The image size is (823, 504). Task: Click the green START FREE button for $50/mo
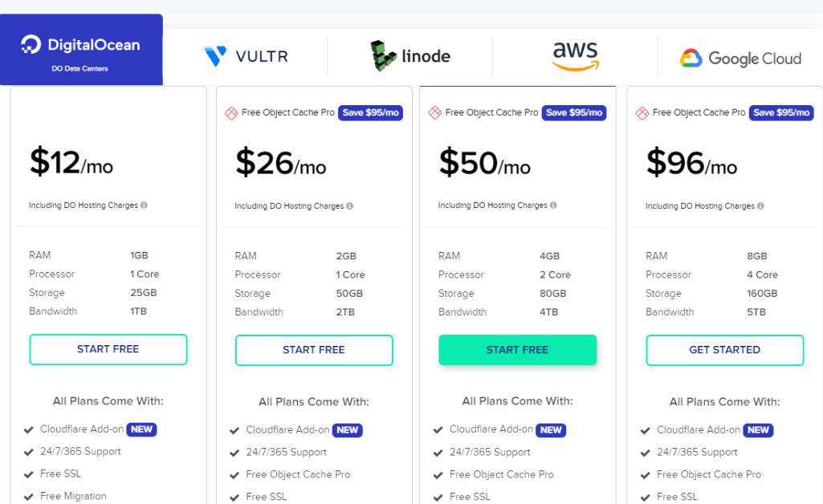click(518, 350)
